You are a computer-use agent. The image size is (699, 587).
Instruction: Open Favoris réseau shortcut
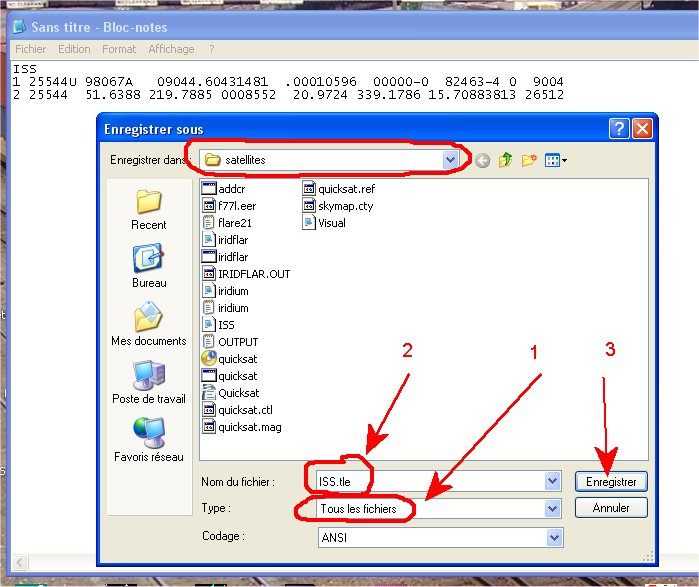click(x=148, y=440)
